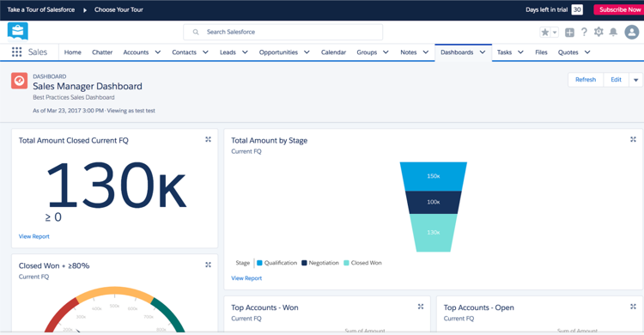Open the Opportunities tab dropdown chevron
644x335 pixels.
(x=307, y=52)
